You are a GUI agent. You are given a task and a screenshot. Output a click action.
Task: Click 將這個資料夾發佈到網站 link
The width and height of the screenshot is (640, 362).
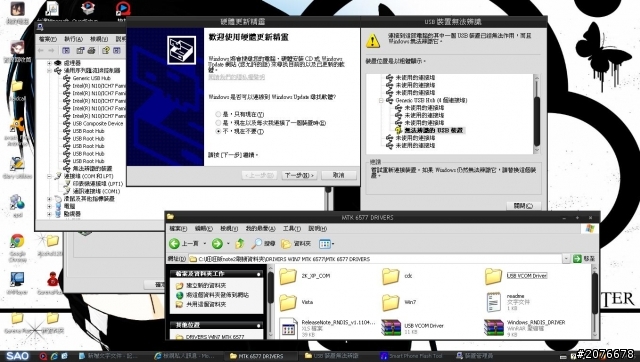[x=218, y=295]
